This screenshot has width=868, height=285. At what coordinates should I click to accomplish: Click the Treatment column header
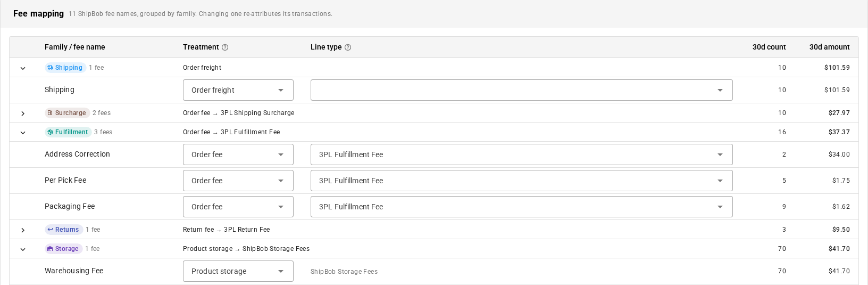click(x=201, y=47)
